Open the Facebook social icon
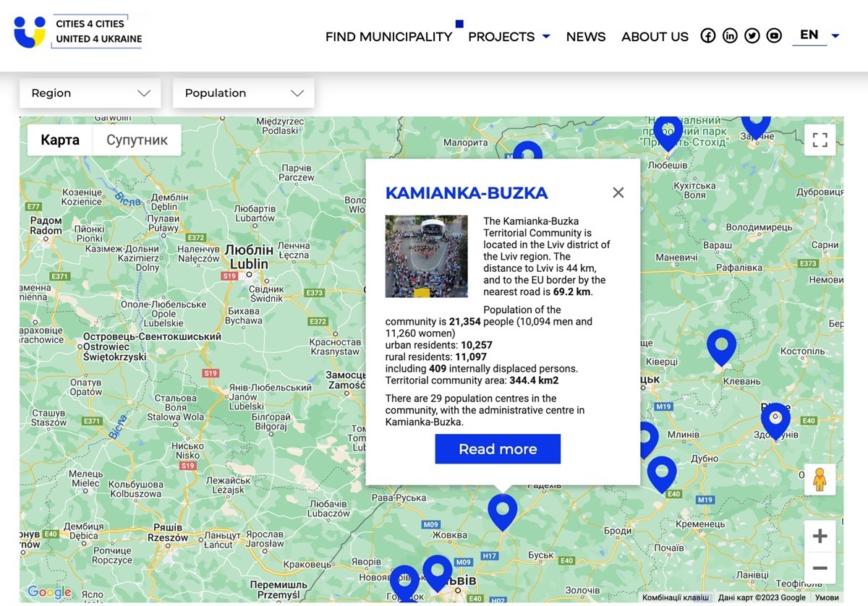 pos(708,36)
